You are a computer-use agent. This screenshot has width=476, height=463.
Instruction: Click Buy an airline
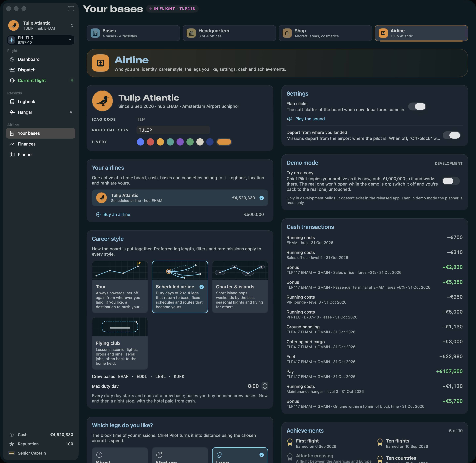[117, 214]
